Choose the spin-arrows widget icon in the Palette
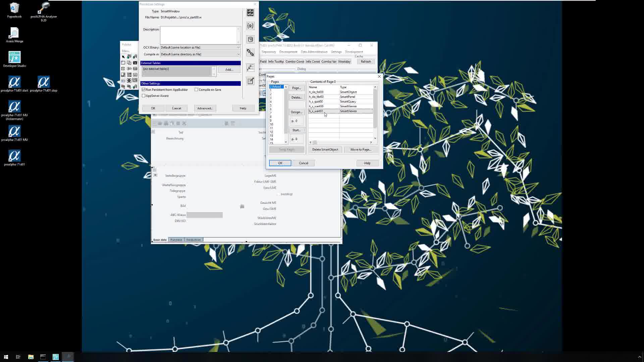 129,81
